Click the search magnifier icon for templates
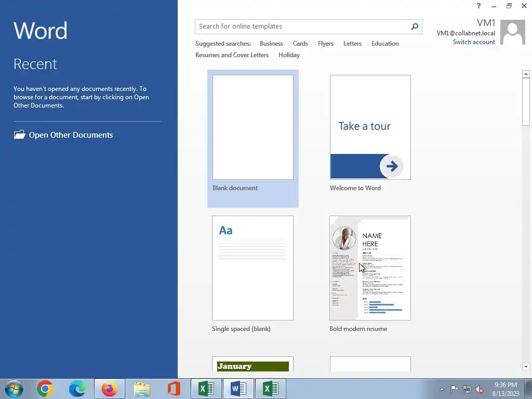The width and height of the screenshot is (532, 399). (414, 26)
